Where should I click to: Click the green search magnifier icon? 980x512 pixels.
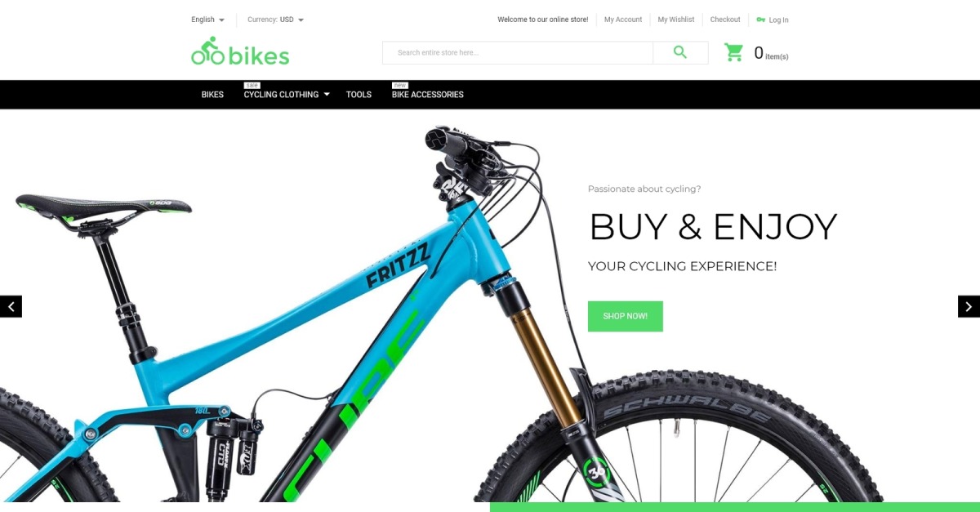coord(680,52)
